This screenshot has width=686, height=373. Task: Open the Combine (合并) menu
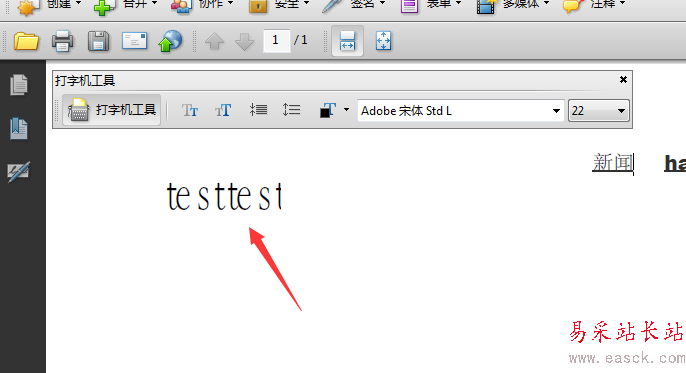click(126, 5)
